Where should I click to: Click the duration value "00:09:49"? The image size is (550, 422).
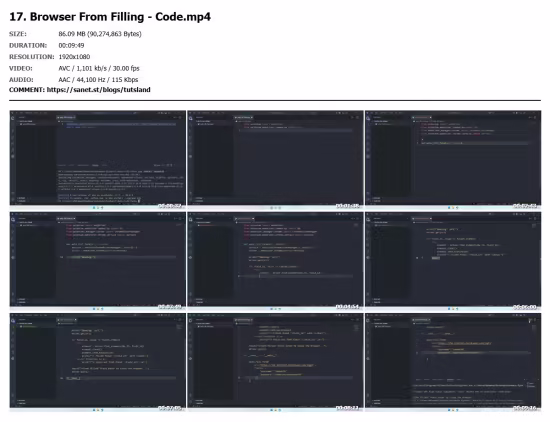point(71,46)
